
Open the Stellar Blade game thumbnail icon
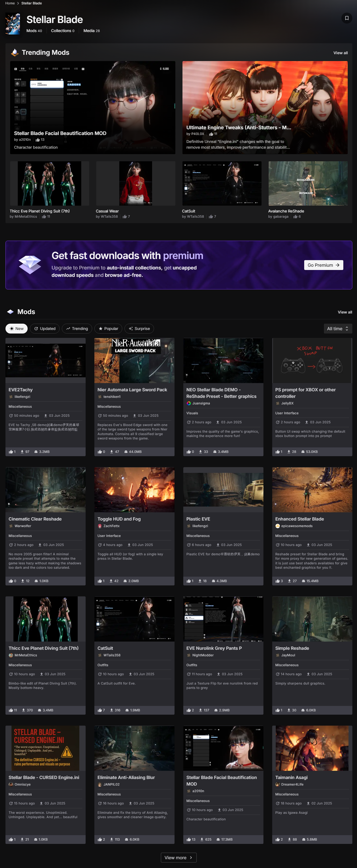click(13, 24)
